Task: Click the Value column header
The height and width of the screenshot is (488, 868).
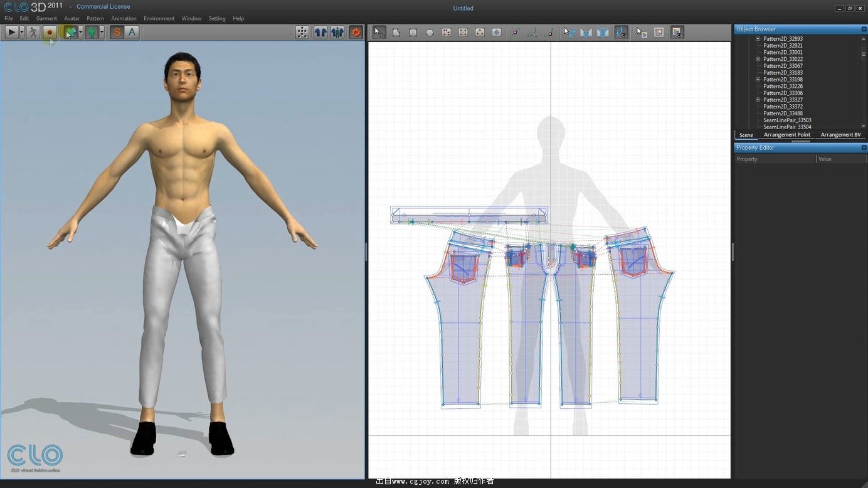Action: click(x=842, y=159)
